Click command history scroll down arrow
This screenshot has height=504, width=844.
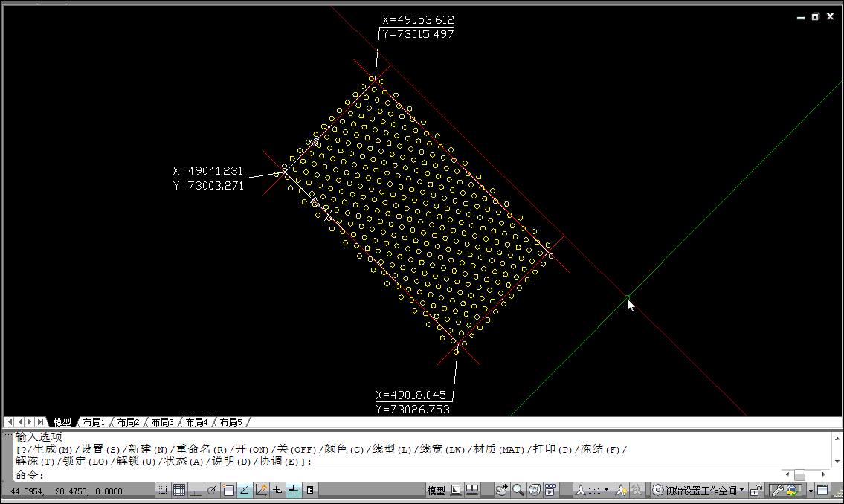[x=837, y=462]
